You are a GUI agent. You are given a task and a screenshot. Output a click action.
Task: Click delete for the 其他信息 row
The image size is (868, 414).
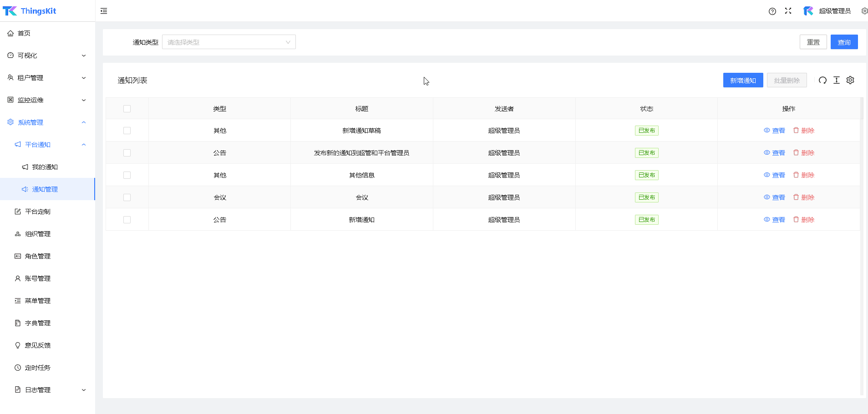pyautogui.click(x=804, y=175)
